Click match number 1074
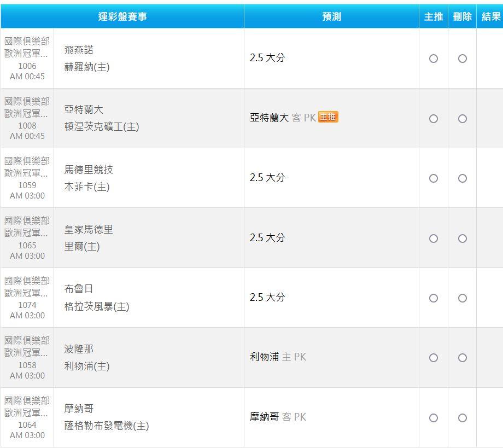Viewport: 503px width, 448px height. (27, 305)
